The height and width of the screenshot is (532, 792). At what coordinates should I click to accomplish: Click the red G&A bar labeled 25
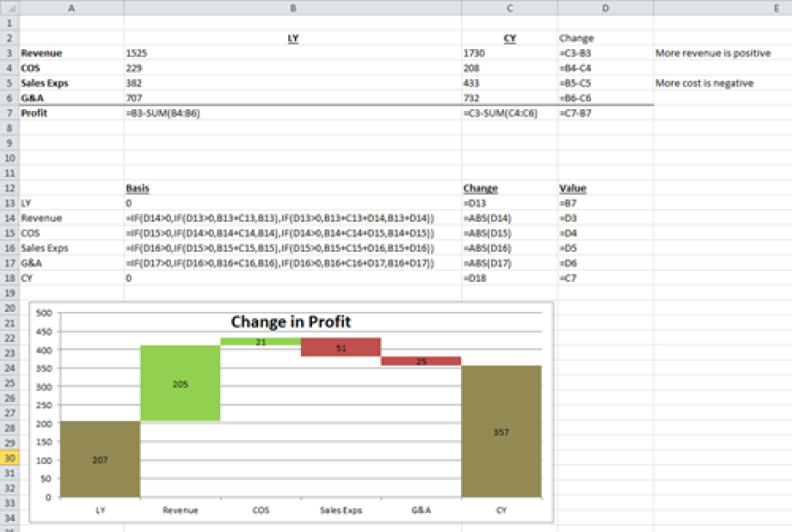click(x=420, y=361)
